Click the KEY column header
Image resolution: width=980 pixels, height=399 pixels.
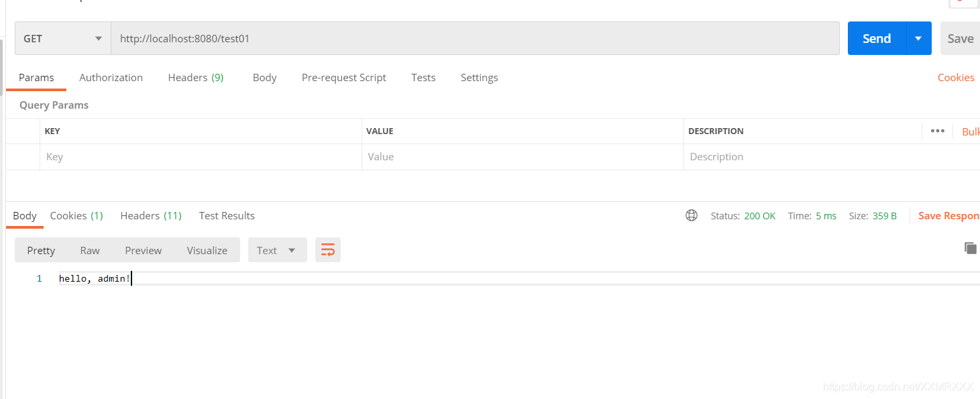coord(52,131)
